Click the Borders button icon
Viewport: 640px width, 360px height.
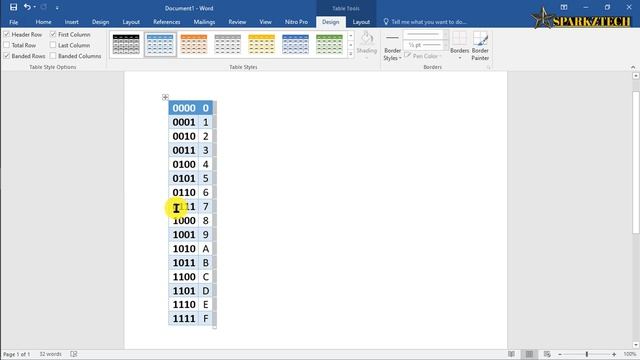(x=460, y=39)
